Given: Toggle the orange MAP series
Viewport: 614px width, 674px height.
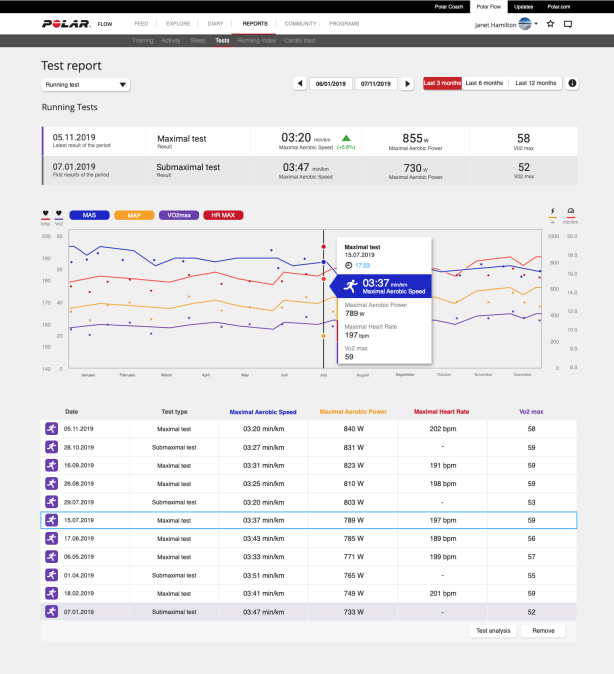Looking at the screenshot, I should coord(133,215).
